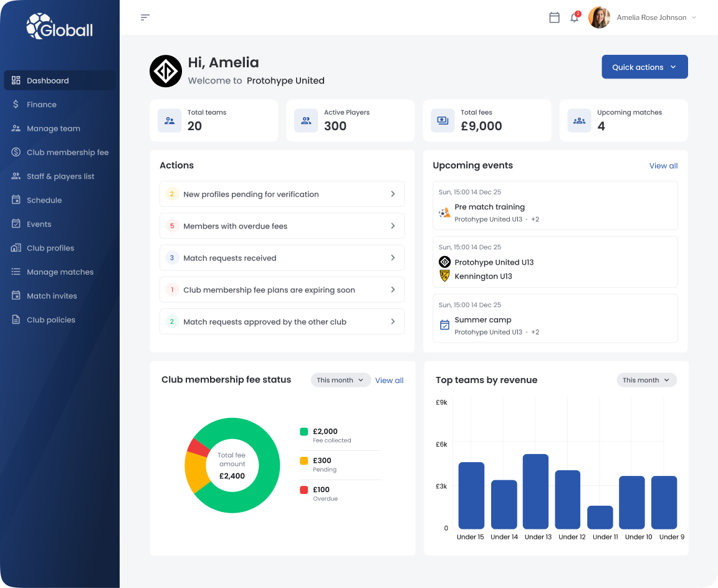Click chevron on fee plans expiring row
Viewport: 718px width, 588px height.
coord(393,290)
